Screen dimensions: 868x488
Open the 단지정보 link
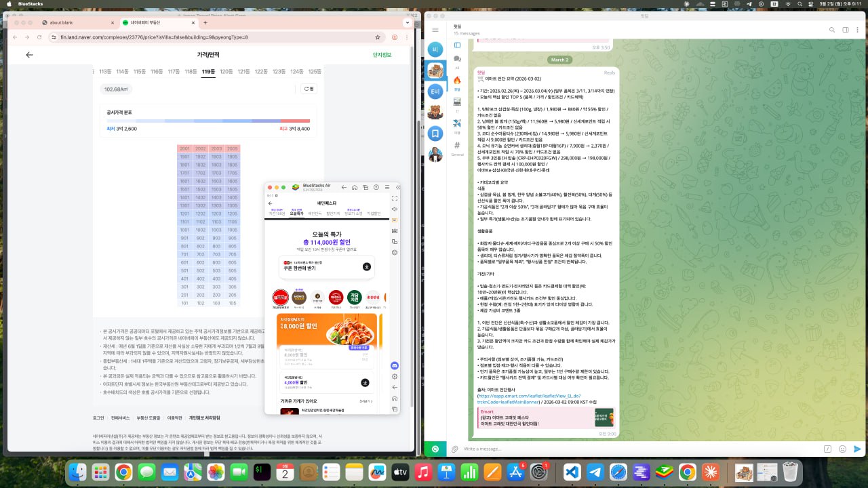tap(382, 55)
